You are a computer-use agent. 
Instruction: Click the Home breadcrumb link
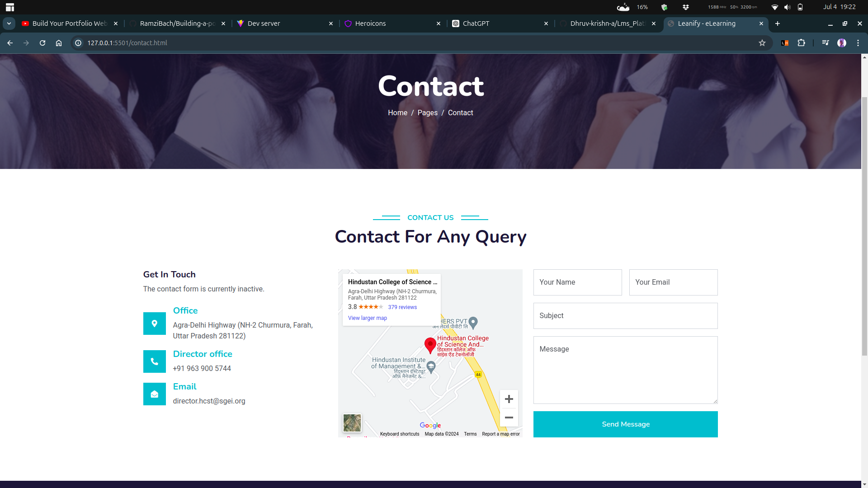tap(397, 113)
